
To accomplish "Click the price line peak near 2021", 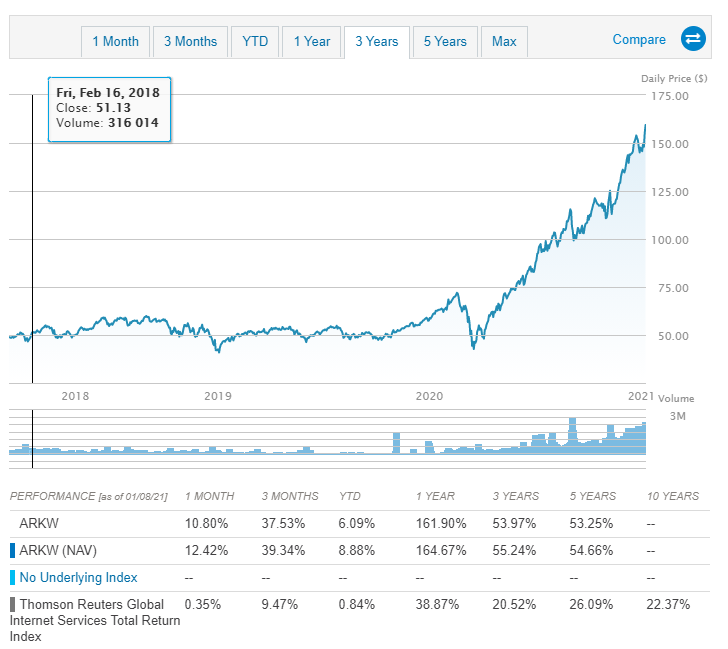I will pyautogui.click(x=645, y=125).
